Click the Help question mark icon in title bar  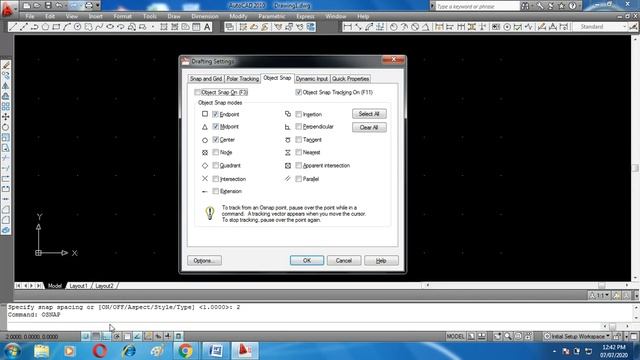572,6
